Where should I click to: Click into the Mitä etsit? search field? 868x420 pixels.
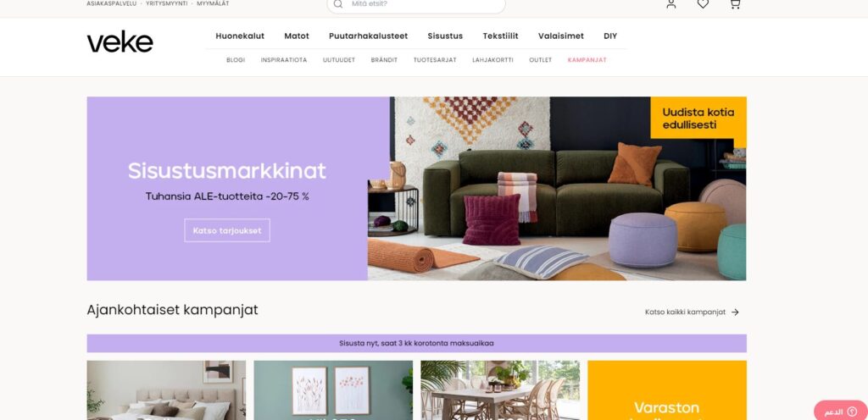click(415, 4)
